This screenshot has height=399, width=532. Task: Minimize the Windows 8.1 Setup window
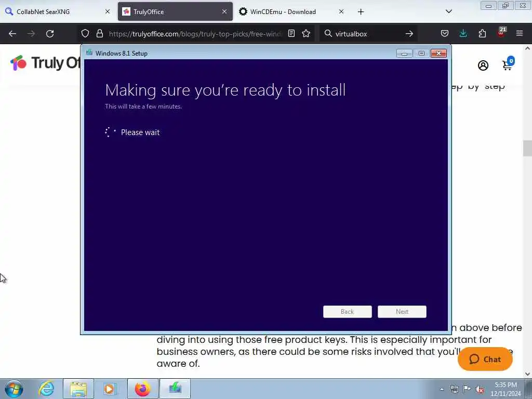pos(404,54)
